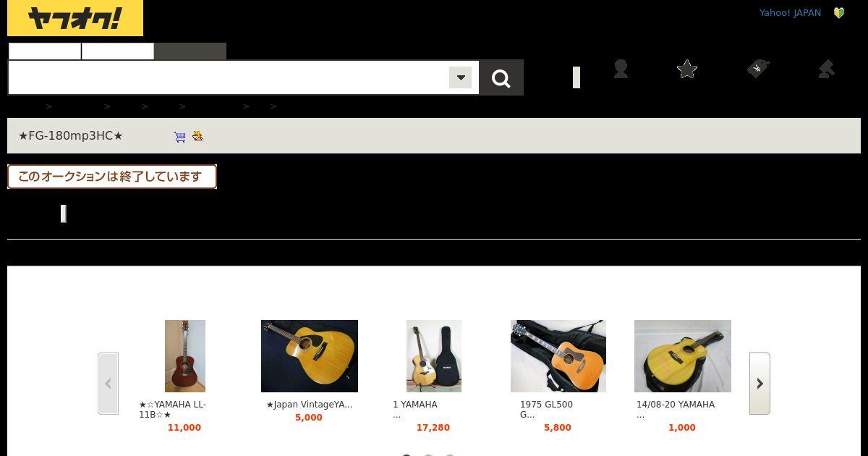Select the second white tab above search
This screenshot has width=868, height=456.
pyautogui.click(x=118, y=51)
